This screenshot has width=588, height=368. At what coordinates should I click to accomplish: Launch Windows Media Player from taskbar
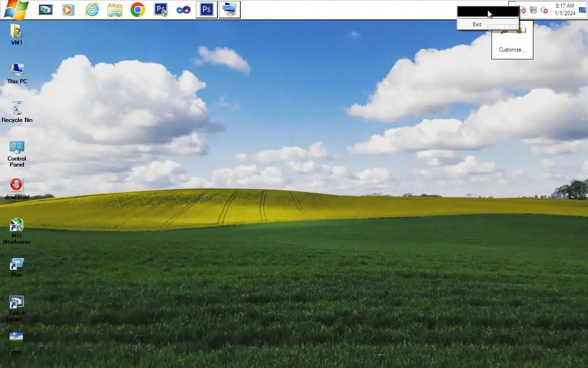point(68,9)
